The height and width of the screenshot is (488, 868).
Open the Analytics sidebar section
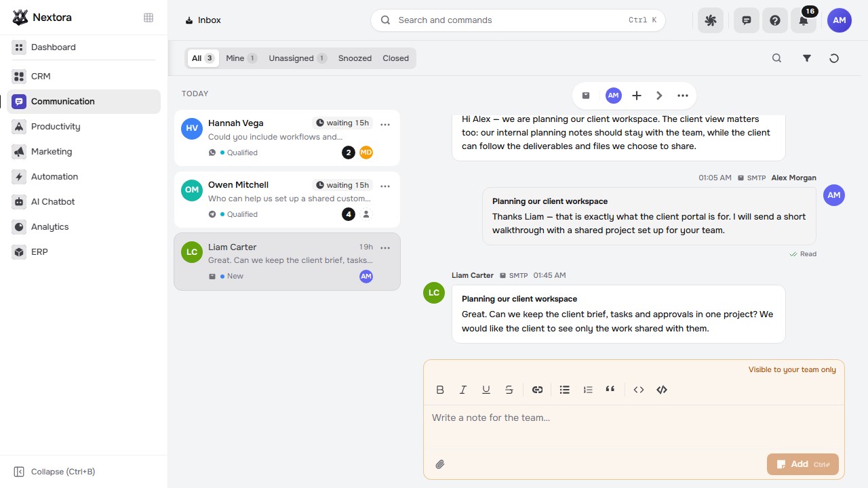pyautogui.click(x=83, y=226)
